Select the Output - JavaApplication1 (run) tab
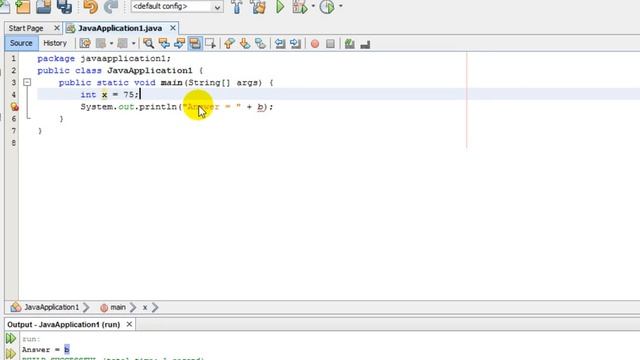The width and height of the screenshot is (640, 360). click(64, 324)
